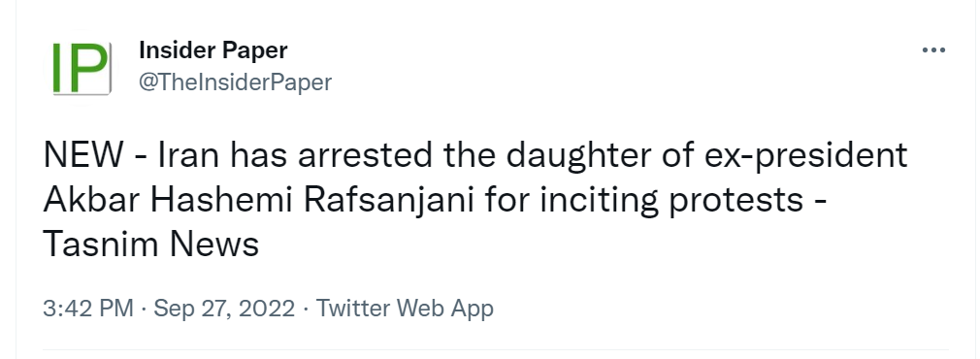This screenshot has width=980, height=359.
Task: Click the phrase inciting protests
Action: click(671, 201)
